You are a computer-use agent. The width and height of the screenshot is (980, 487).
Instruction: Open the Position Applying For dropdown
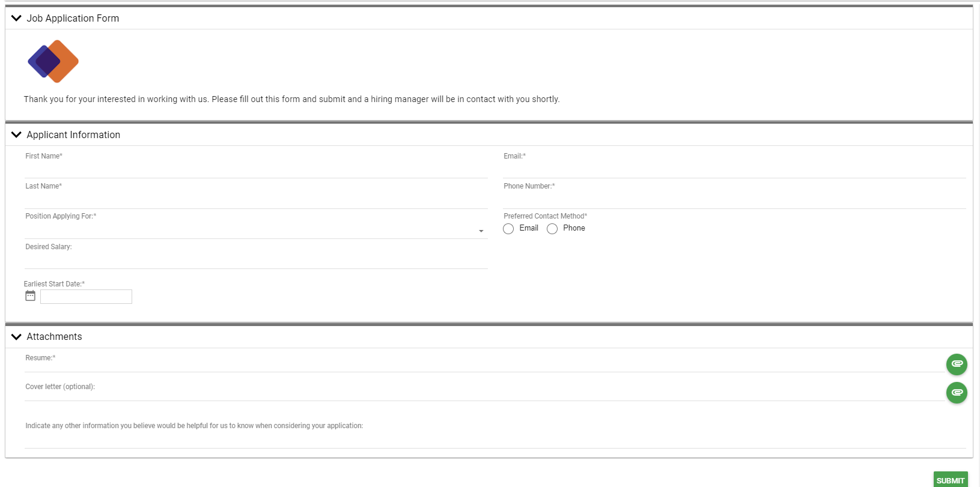tap(256, 231)
